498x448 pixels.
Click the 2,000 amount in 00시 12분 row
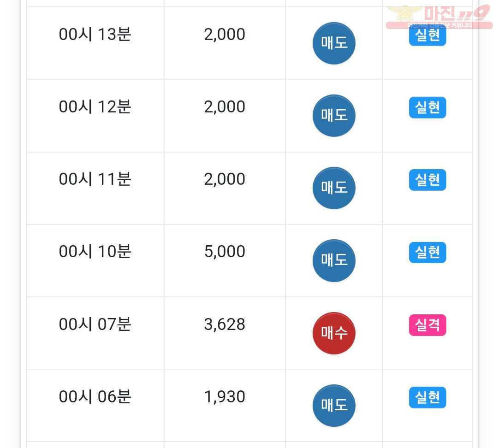tap(225, 106)
